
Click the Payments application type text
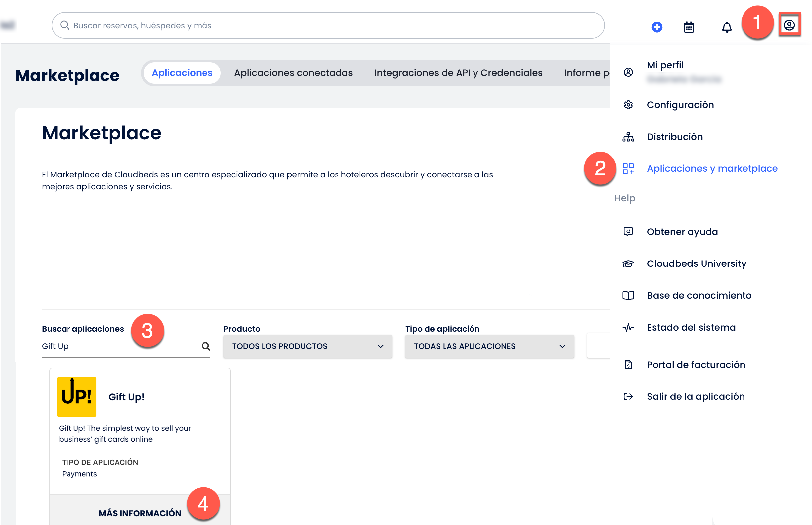(79, 474)
